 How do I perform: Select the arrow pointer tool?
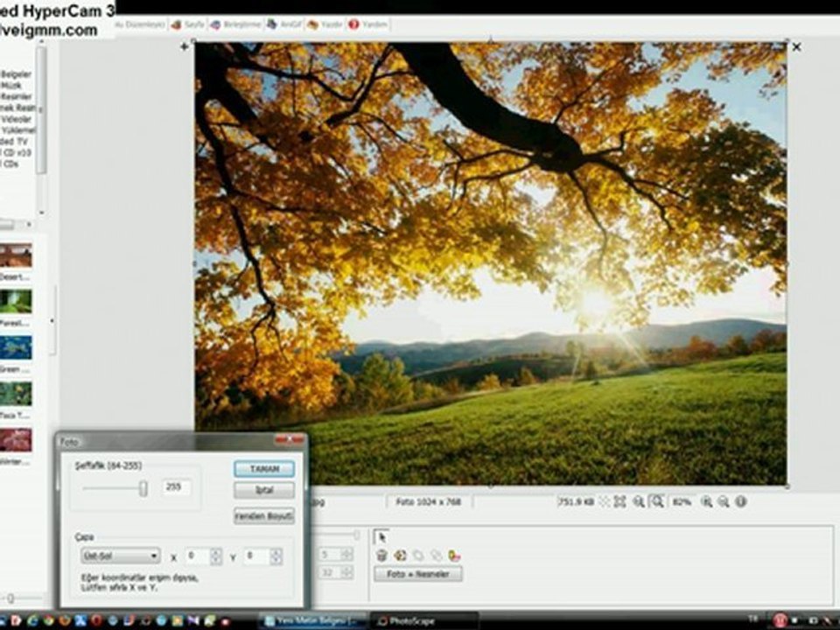point(382,536)
